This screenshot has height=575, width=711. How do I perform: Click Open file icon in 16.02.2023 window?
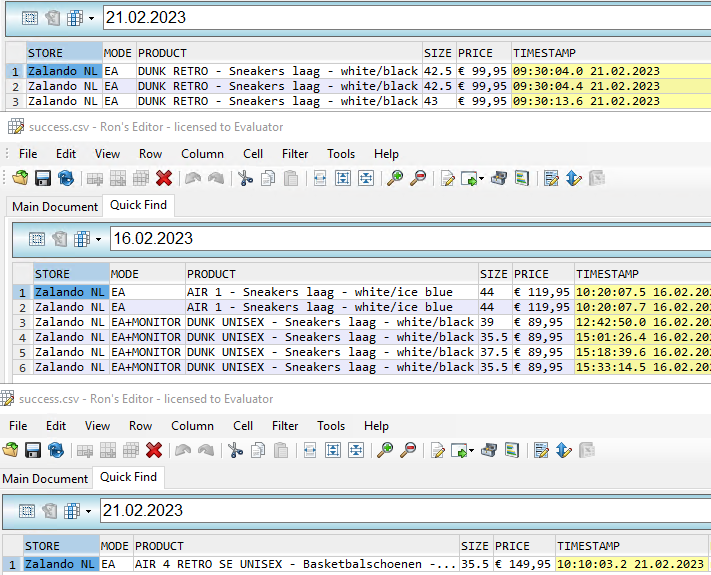click(20, 178)
